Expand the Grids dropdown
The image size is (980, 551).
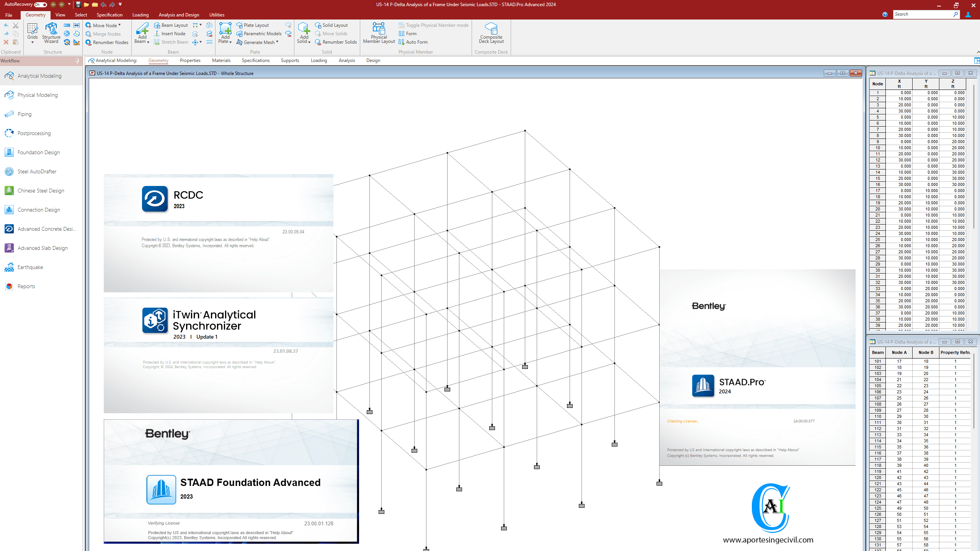tap(33, 42)
